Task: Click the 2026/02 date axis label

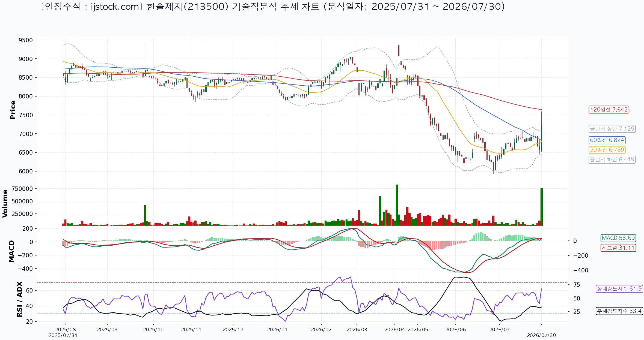Action: pyautogui.click(x=321, y=329)
